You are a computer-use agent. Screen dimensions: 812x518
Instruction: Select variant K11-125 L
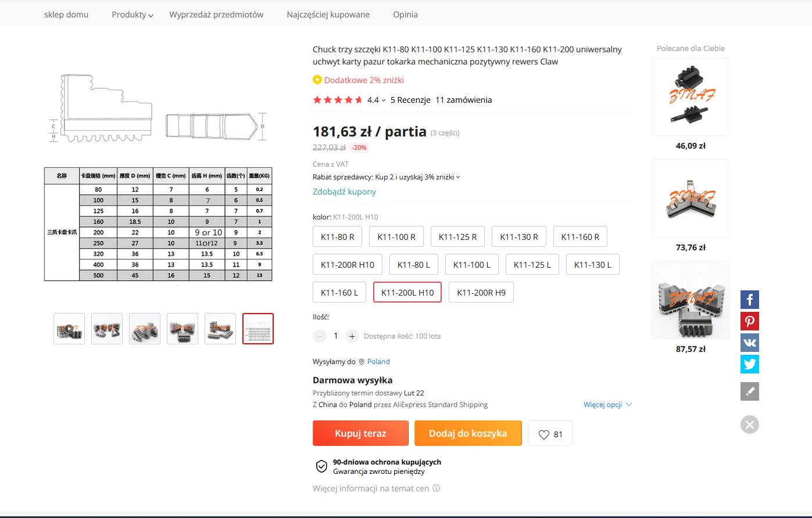coord(532,265)
